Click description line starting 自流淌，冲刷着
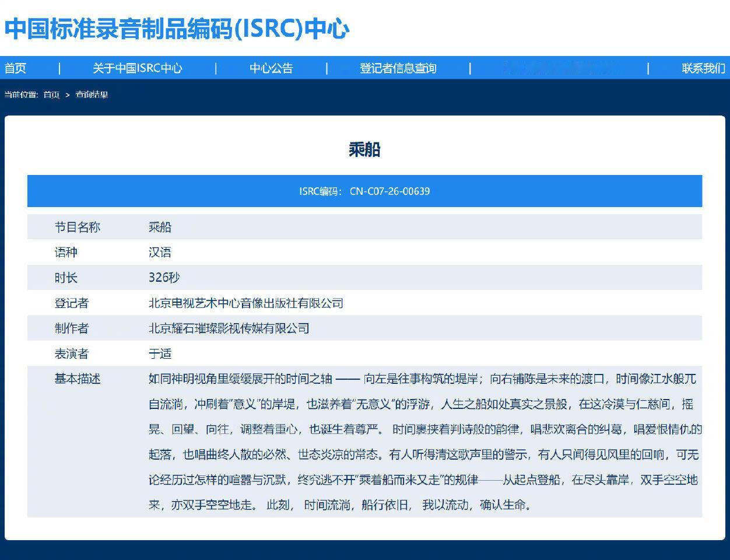Screen dimensions: 730x560 point(421,404)
